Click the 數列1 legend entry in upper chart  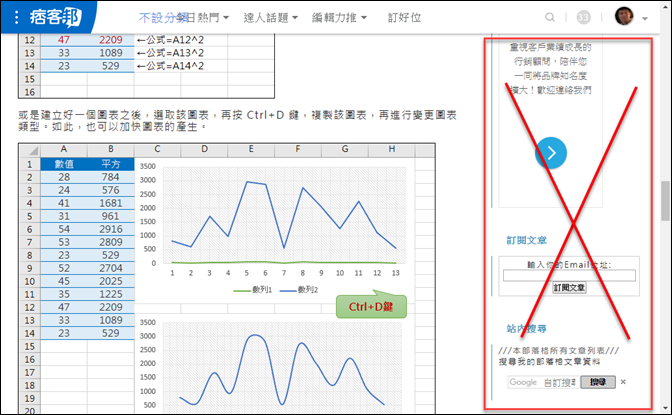pos(253,290)
